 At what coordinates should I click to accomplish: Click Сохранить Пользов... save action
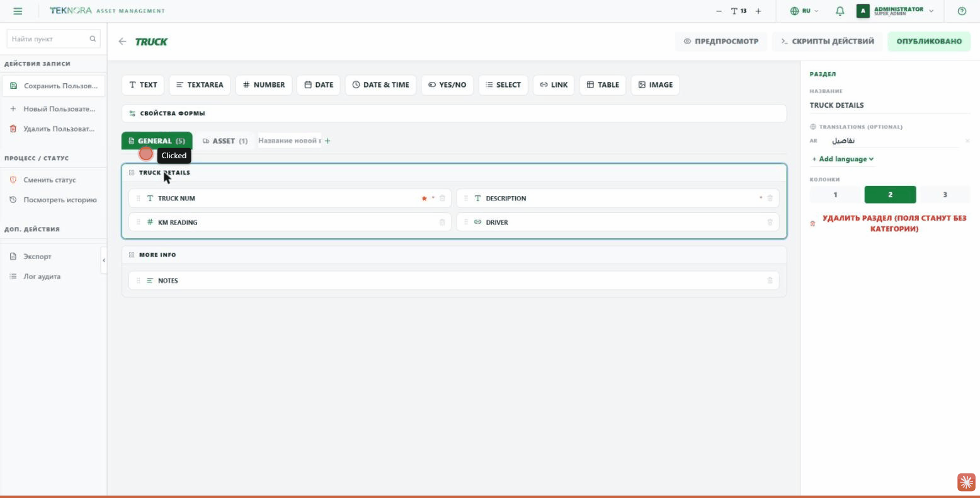tap(54, 86)
